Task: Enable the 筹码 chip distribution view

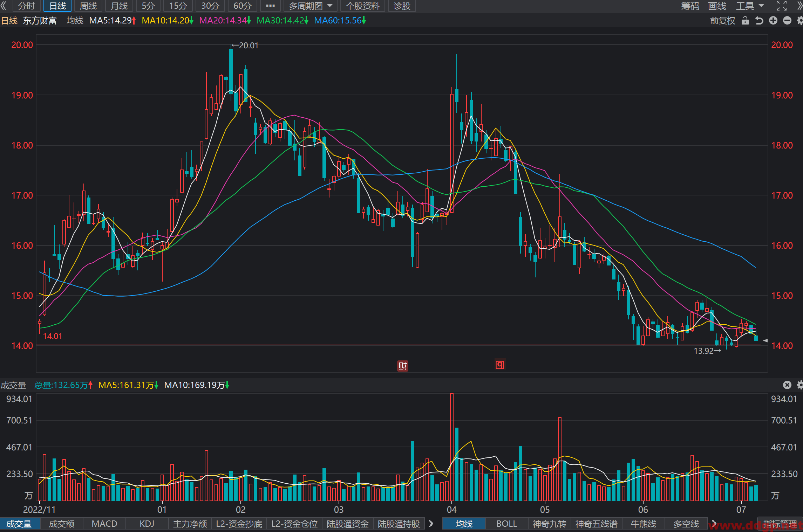Action: (690, 6)
